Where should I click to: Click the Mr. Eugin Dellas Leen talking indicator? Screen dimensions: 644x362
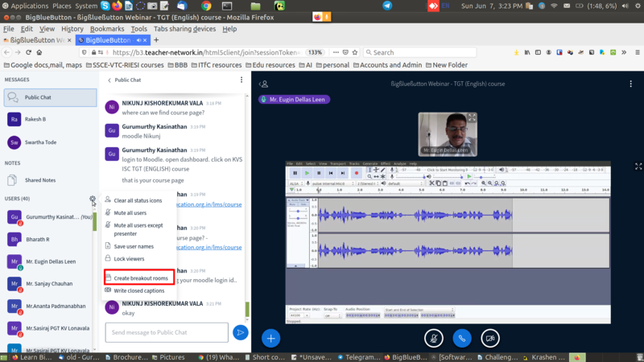294,99
